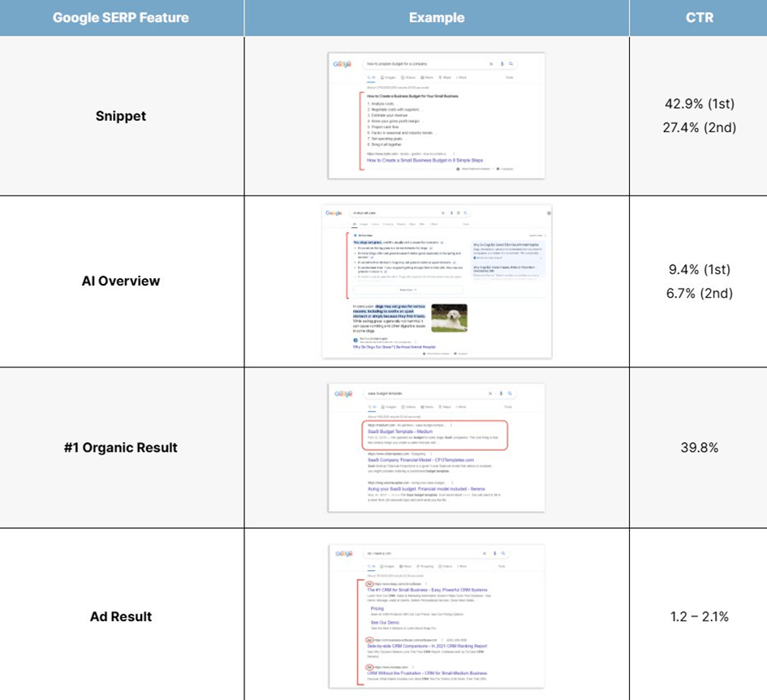
Task: Click the search box in Organic Result example
Action: tap(439, 393)
